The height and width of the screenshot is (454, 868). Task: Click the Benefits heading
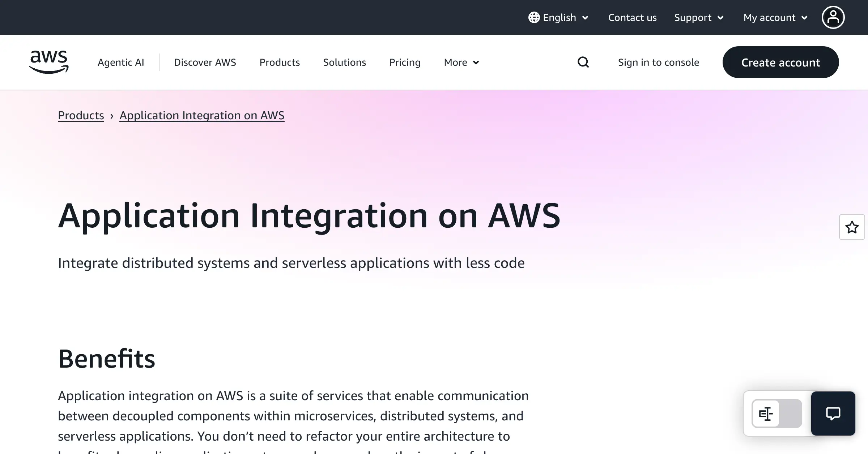pyautogui.click(x=107, y=359)
